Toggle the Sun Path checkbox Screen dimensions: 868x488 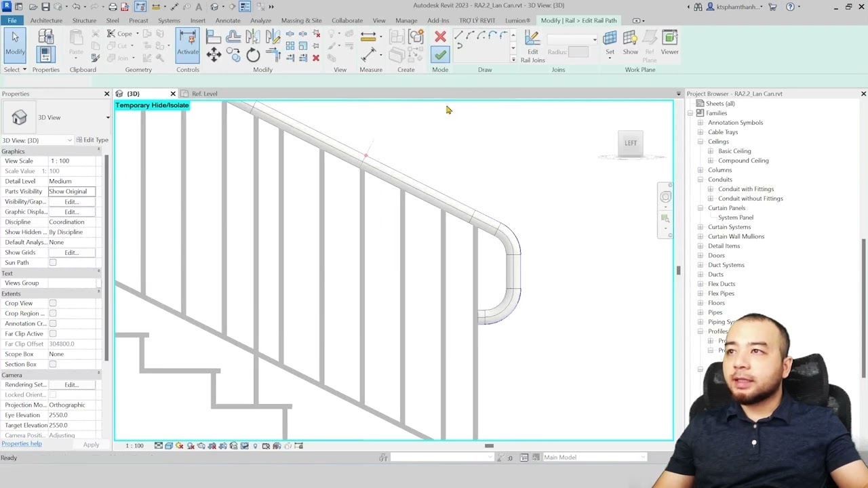tap(53, 262)
